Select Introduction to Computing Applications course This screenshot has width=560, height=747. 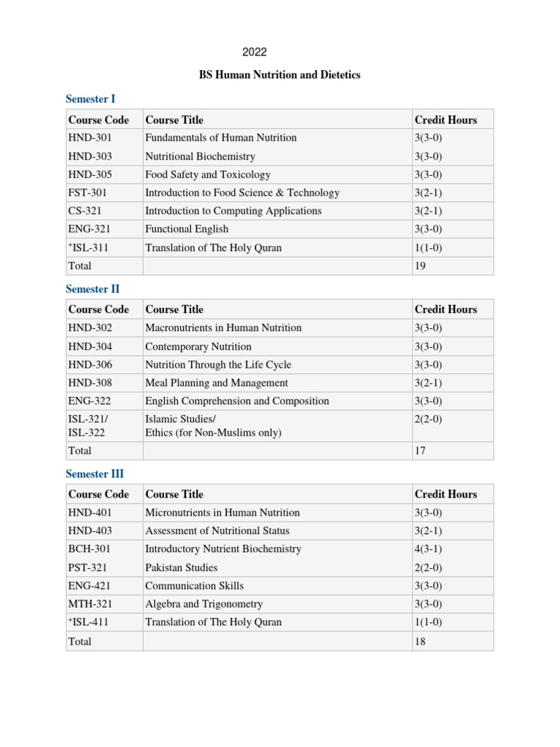point(233,211)
